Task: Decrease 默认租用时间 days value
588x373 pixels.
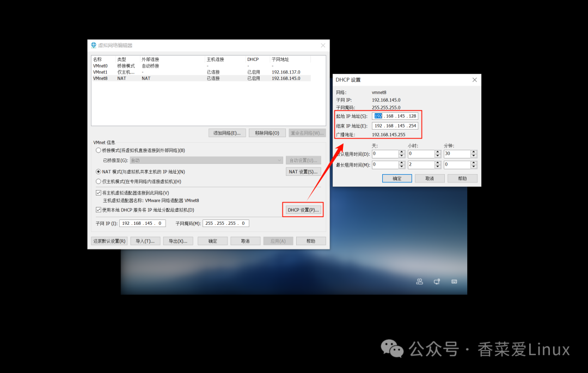Action: [402, 156]
